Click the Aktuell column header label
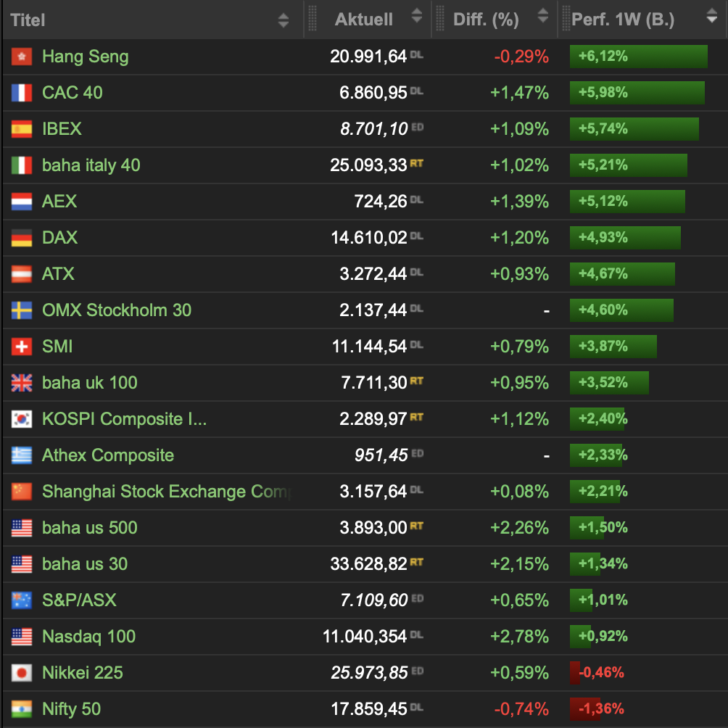Image resolution: width=728 pixels, height=728 pixels. (x=363, y=20)
